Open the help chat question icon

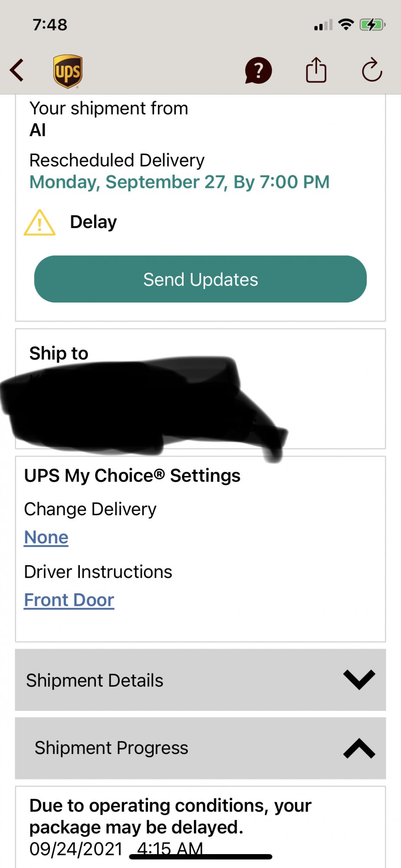[x=258, y=70]
